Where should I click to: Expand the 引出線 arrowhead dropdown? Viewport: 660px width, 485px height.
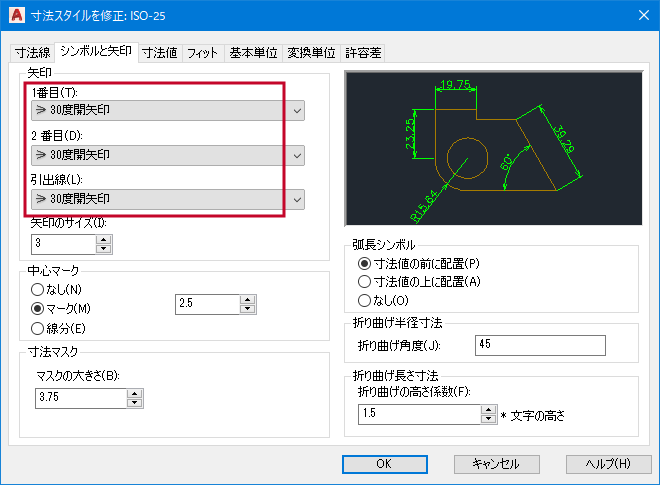[x=297, y=200]
